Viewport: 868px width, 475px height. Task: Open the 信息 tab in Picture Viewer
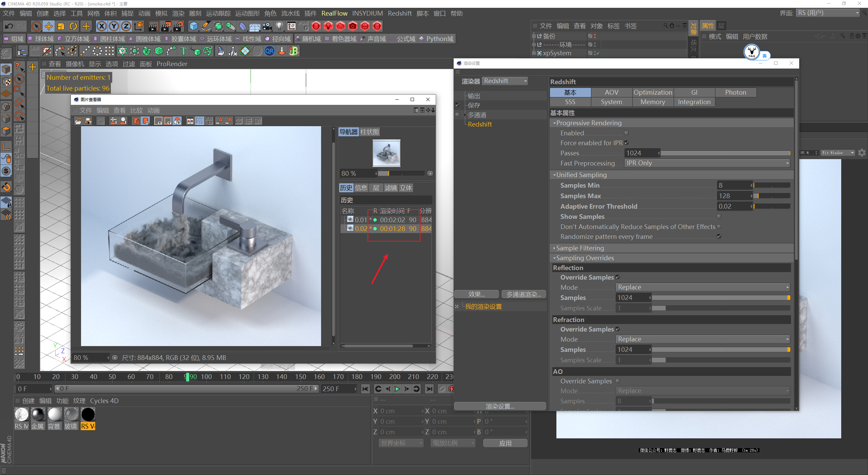coord(361,188)
